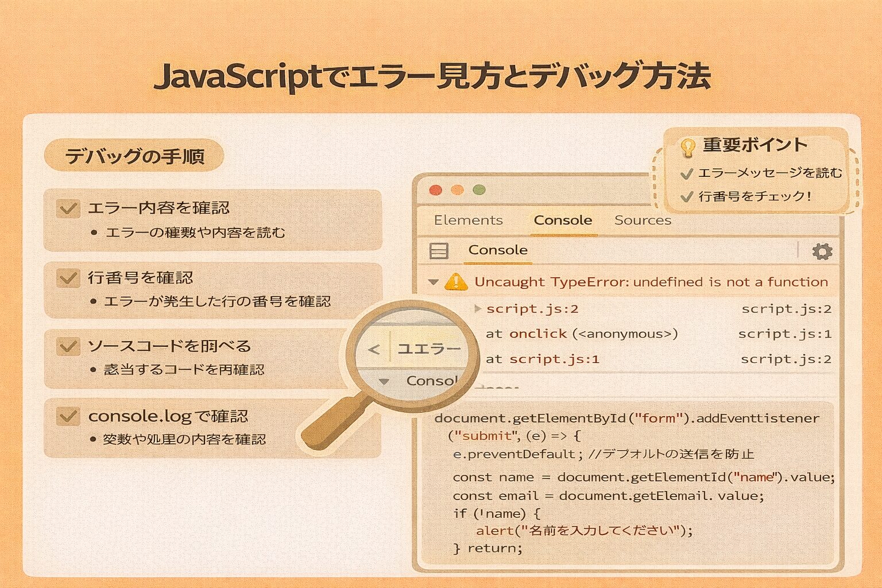The width and height of the screenshot is (882, 588).
Task: Click the console sidebar panel icon
Action: 439,251
